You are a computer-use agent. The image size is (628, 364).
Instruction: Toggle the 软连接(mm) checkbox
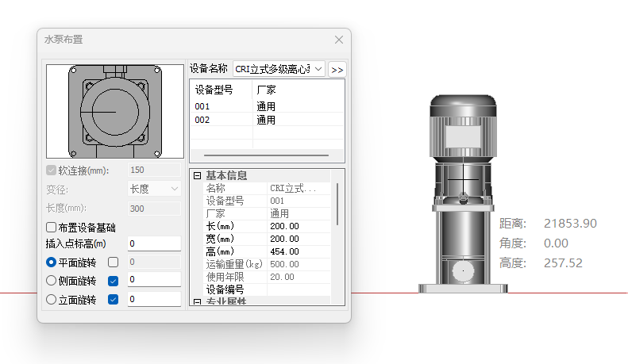[51, 171]
